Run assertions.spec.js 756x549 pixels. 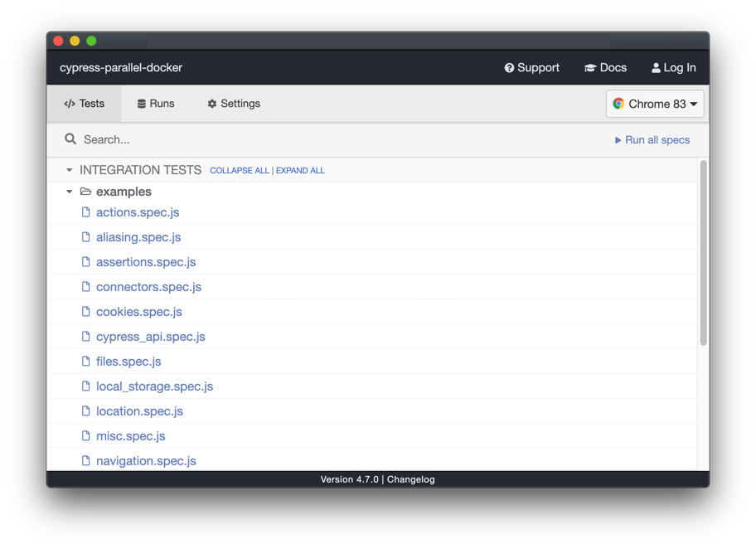point(146,262)
